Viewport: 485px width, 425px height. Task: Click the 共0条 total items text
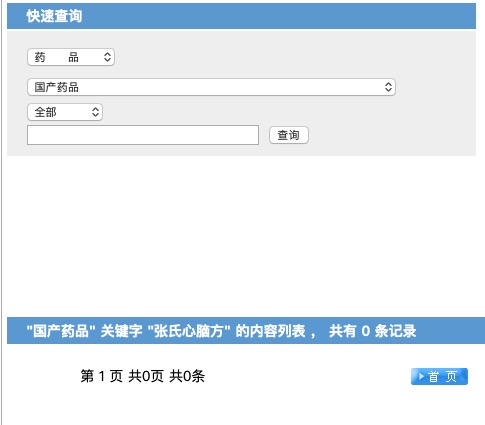(187, 376)
